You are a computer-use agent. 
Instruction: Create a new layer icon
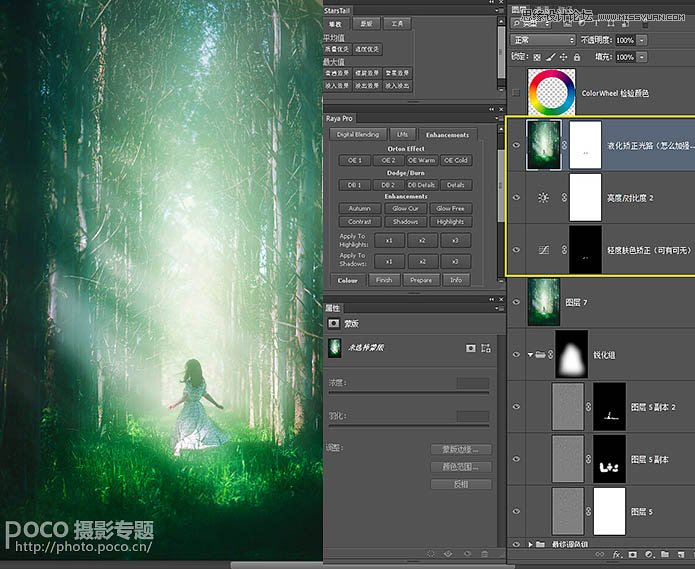click(x=680, y=554)
